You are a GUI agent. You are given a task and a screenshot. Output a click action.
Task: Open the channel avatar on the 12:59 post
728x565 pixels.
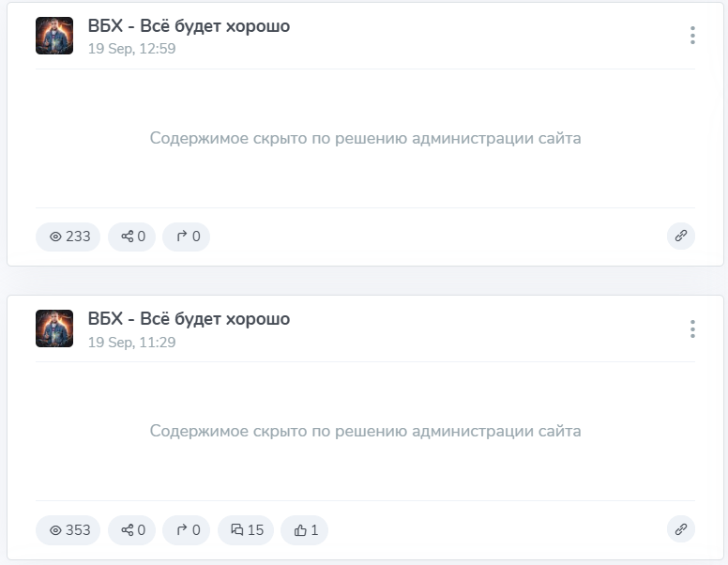(x=54, y=36)
